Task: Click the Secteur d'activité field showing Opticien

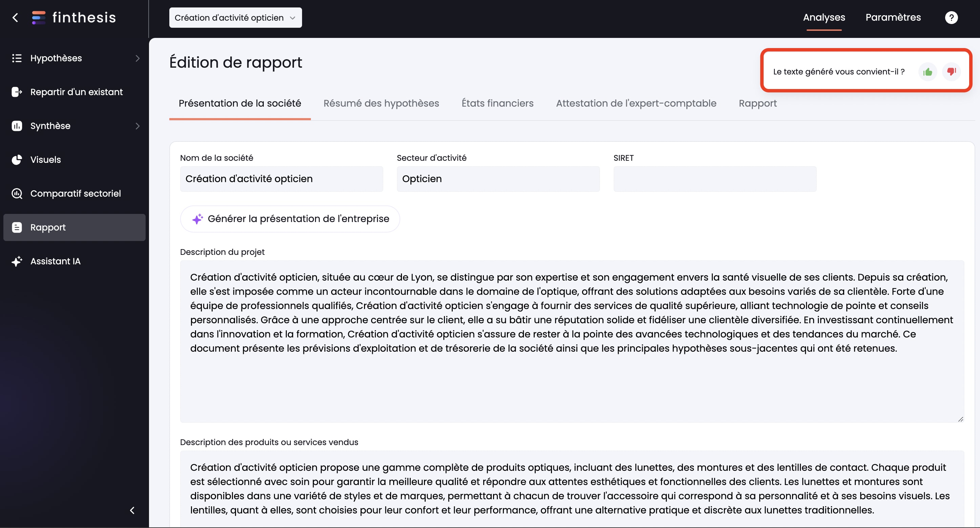Action: (498, 179)
